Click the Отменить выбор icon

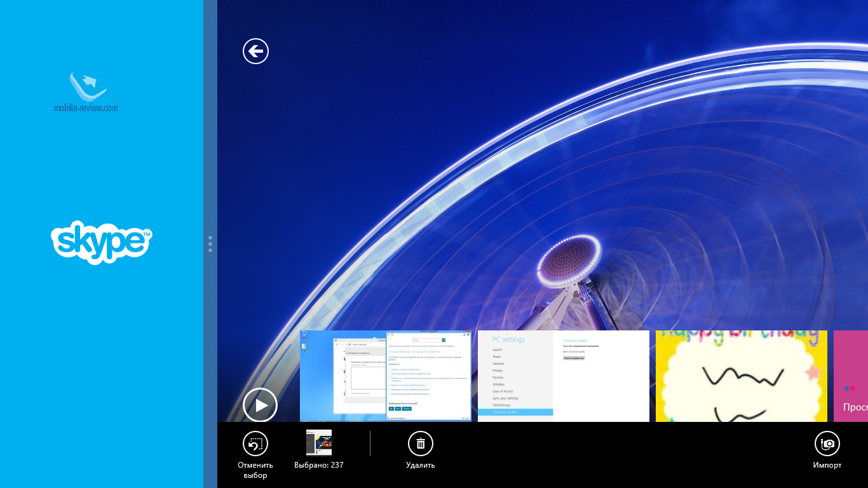[x=255, y=444]
